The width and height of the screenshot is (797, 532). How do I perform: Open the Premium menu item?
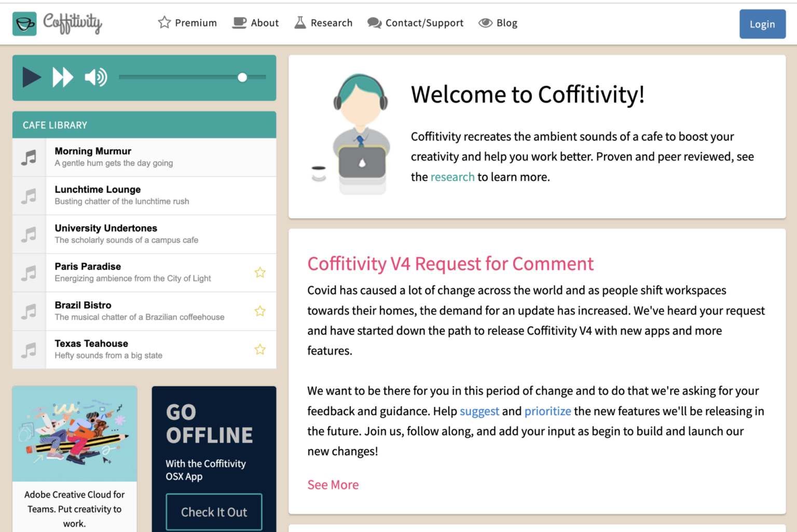(x=196, y=22)
